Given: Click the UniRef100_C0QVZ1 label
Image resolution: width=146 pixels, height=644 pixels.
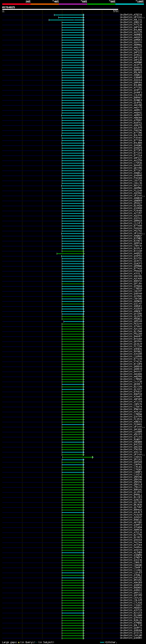Looking at the screenshot, I should (131, 457).
